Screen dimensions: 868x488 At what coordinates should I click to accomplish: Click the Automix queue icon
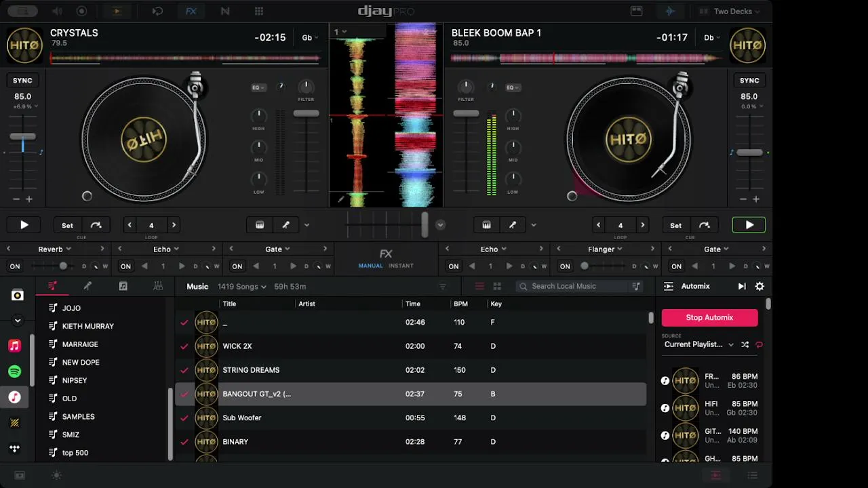669,287
